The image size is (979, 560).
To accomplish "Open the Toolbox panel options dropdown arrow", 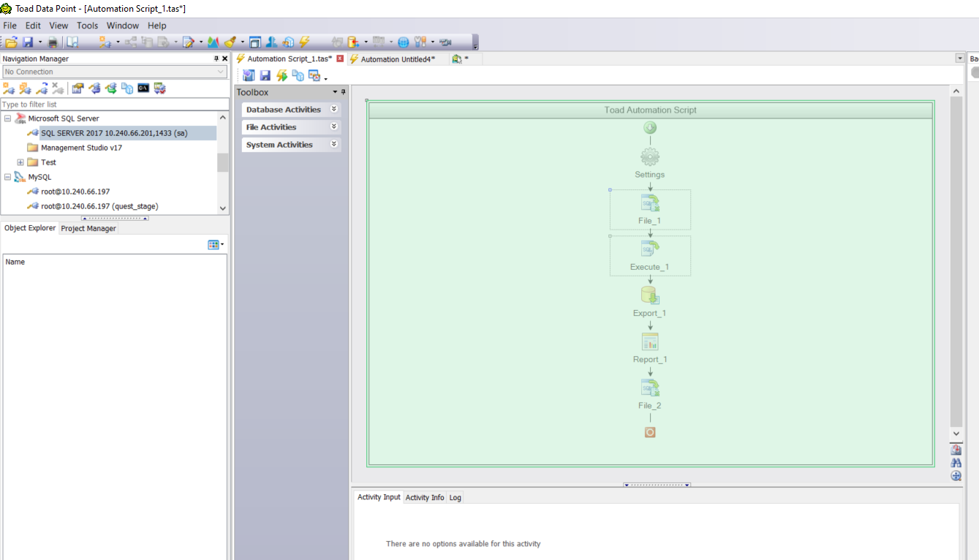I will pos(335,92).
